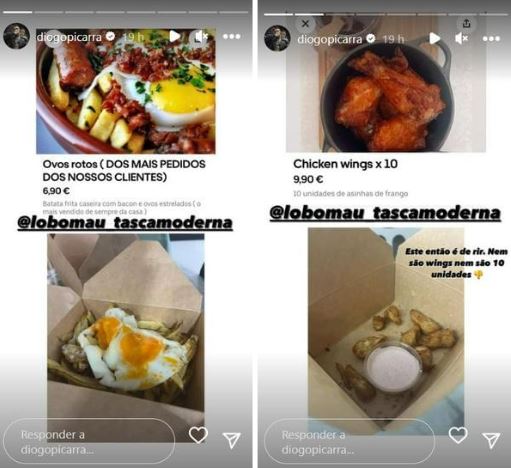This screenshot has width=511, height=468.
Task: Open diogopicarra profile picture on left story
Action: tap(16, 36)
